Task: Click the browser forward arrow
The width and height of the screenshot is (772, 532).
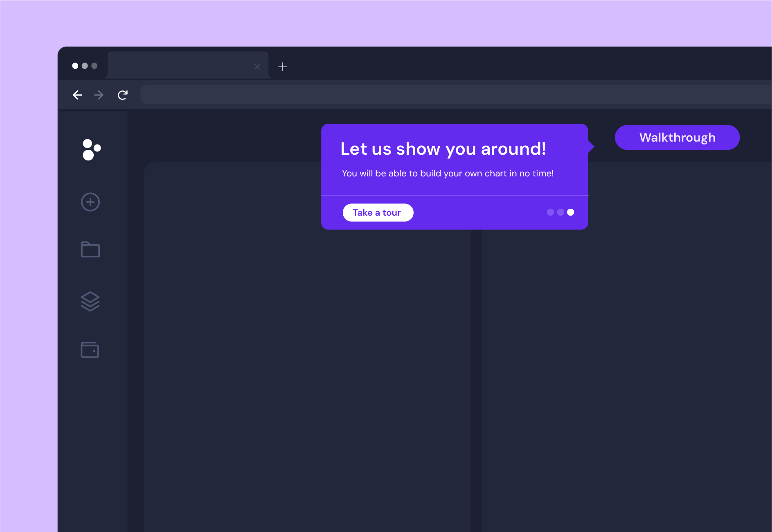Action: (x=99, y=95)
